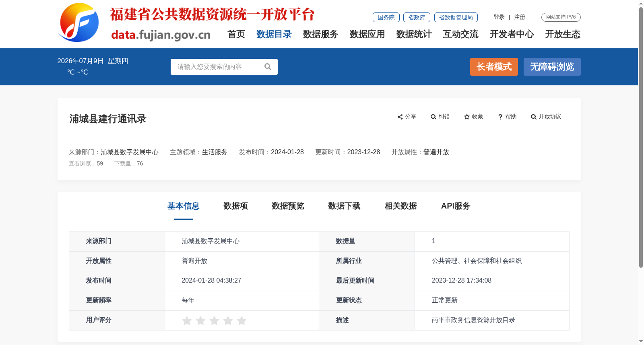Screen dimensions: 644x345
Task: Open the 首页 navigation item
Action: click(x=236, y=34)
